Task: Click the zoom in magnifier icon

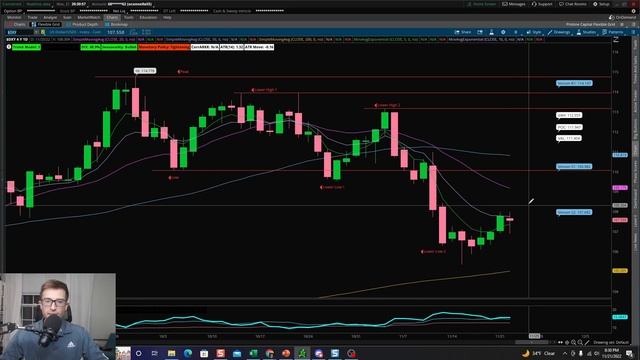Action: (573, 342)
